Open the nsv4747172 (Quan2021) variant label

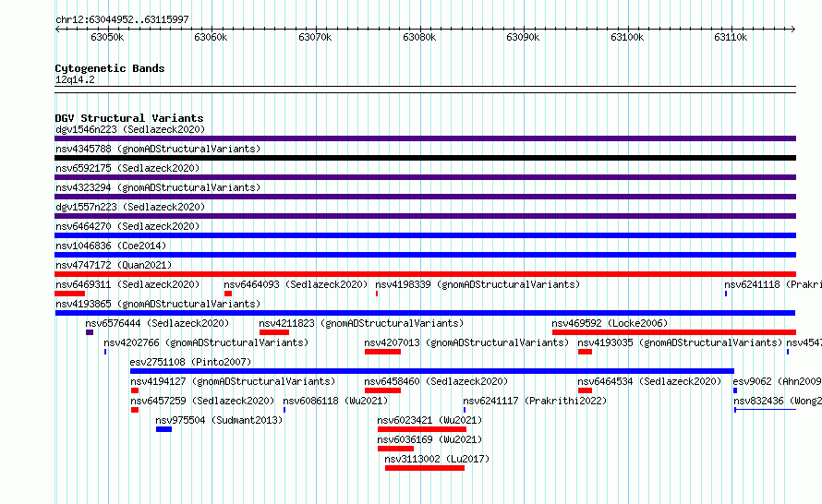point(114,265)
